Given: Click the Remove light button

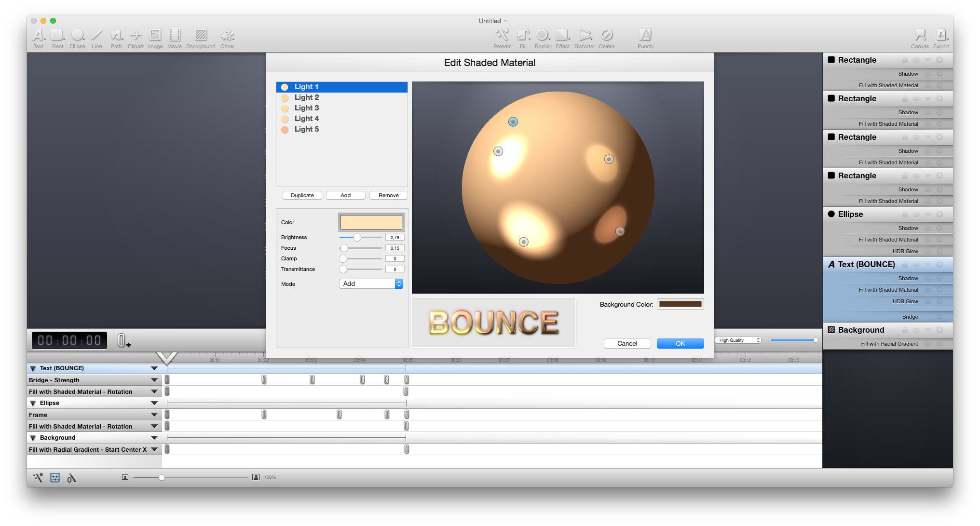Looking at the screenshot, I should point(389,195).
